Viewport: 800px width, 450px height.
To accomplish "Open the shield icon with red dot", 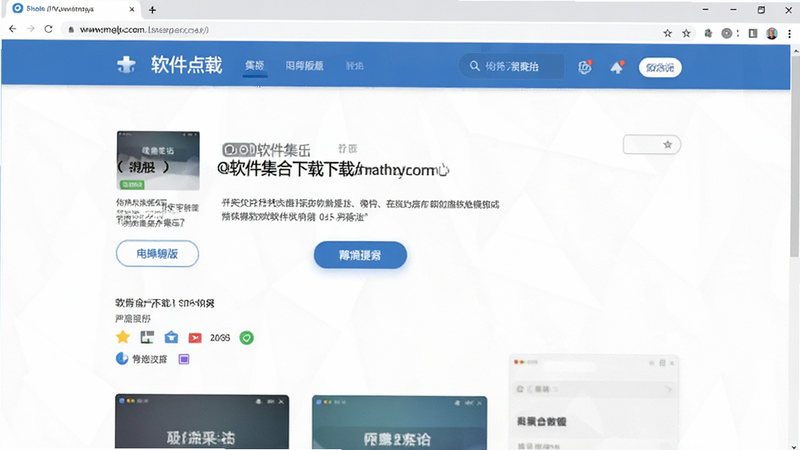I will coord(585,67).
